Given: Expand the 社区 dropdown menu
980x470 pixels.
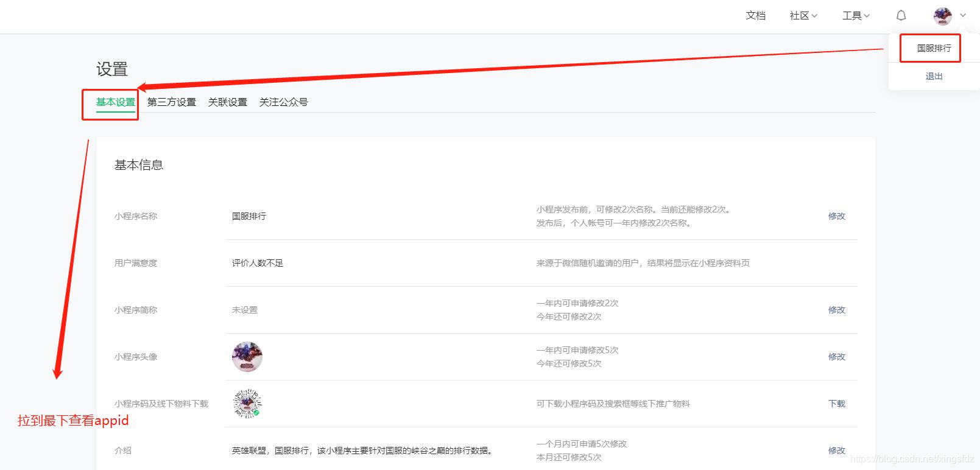Looking at the screenshot, I should point(803,16).
